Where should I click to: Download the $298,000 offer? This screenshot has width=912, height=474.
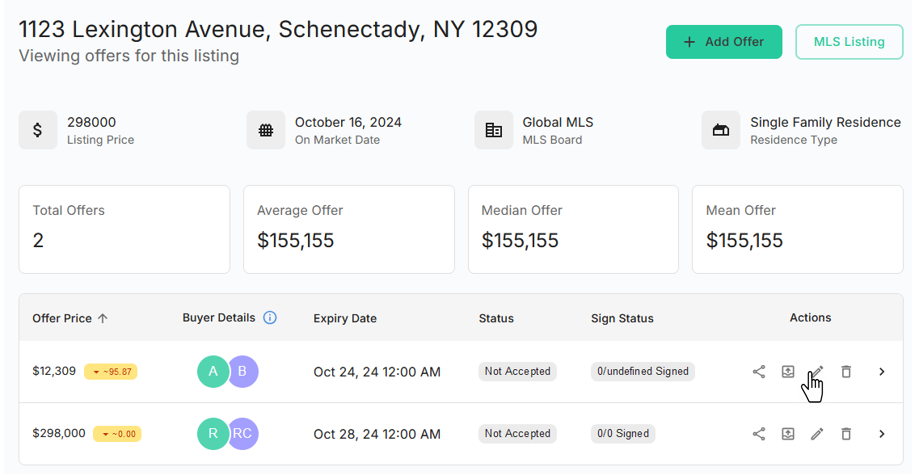(x=788, y=434)
